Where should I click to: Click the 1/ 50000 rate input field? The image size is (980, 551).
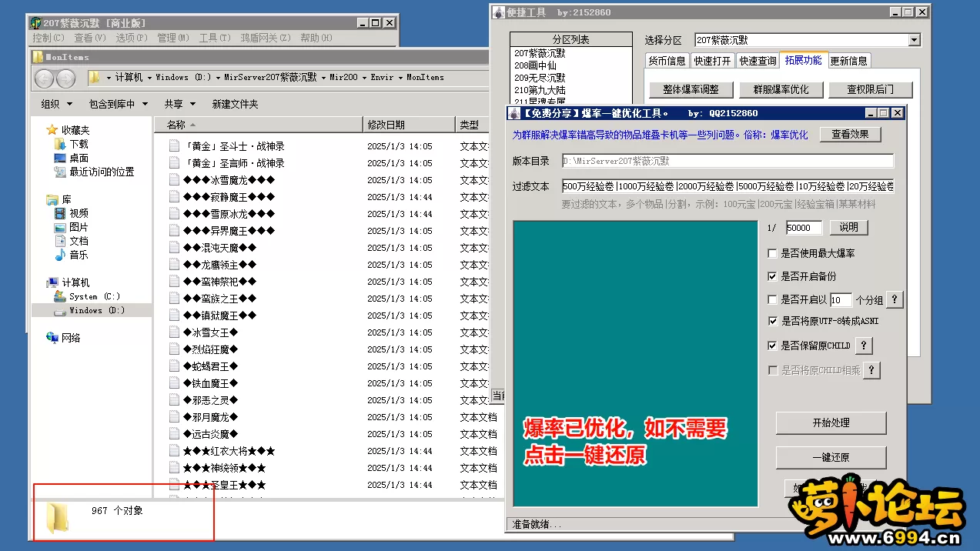(x=804, y=228)
